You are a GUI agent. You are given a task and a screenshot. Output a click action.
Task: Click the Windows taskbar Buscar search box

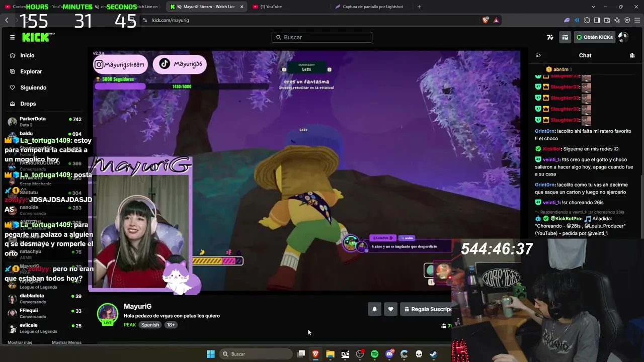[x=256, y=354]
